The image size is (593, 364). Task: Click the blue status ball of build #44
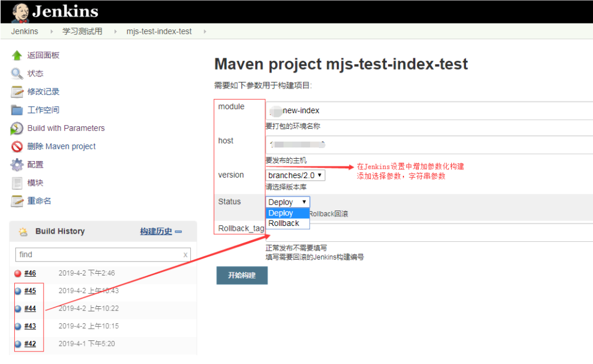point(18,309)
